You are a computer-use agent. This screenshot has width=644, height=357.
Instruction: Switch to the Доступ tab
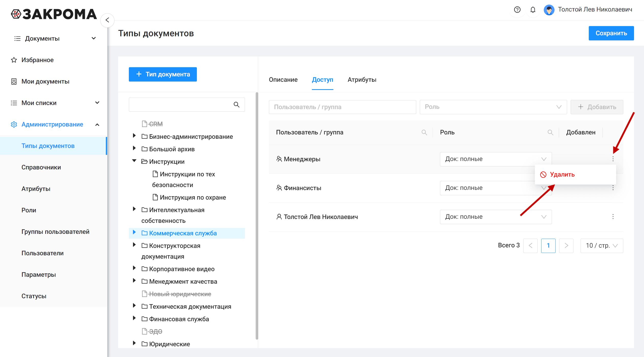point(322,80)
